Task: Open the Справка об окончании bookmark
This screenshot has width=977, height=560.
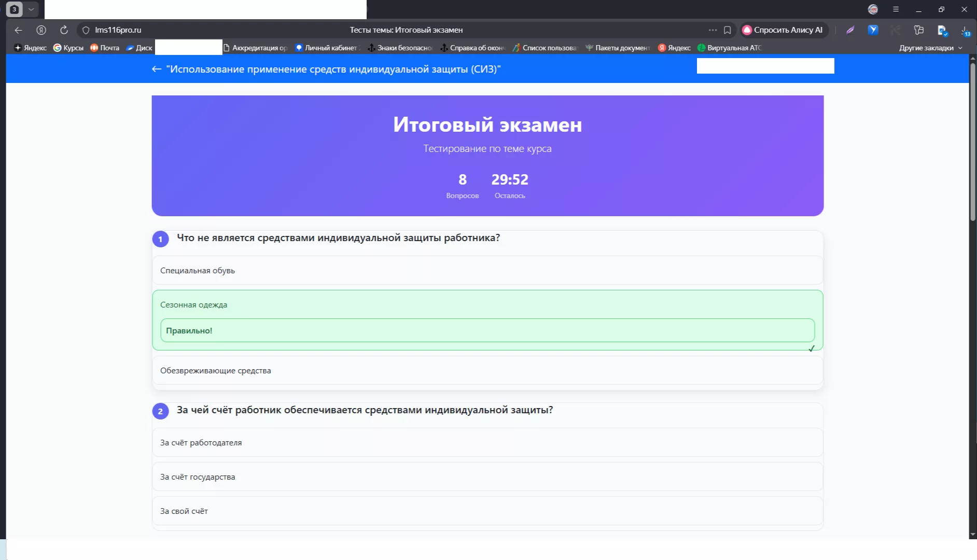Action: pyautogui.click(x=472, y=48)
